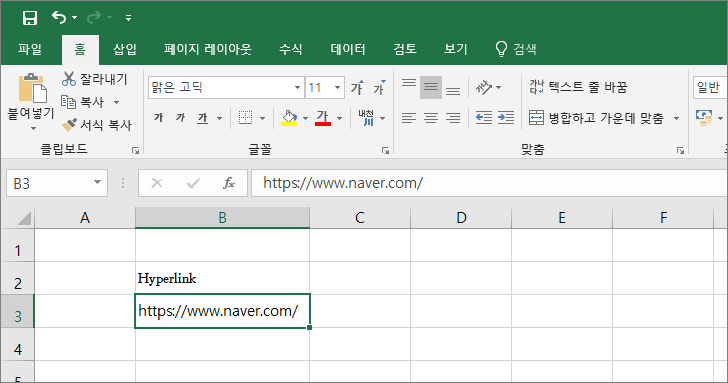
Task: Open the 복사 dropdown arrow
Action: [117, 102]
